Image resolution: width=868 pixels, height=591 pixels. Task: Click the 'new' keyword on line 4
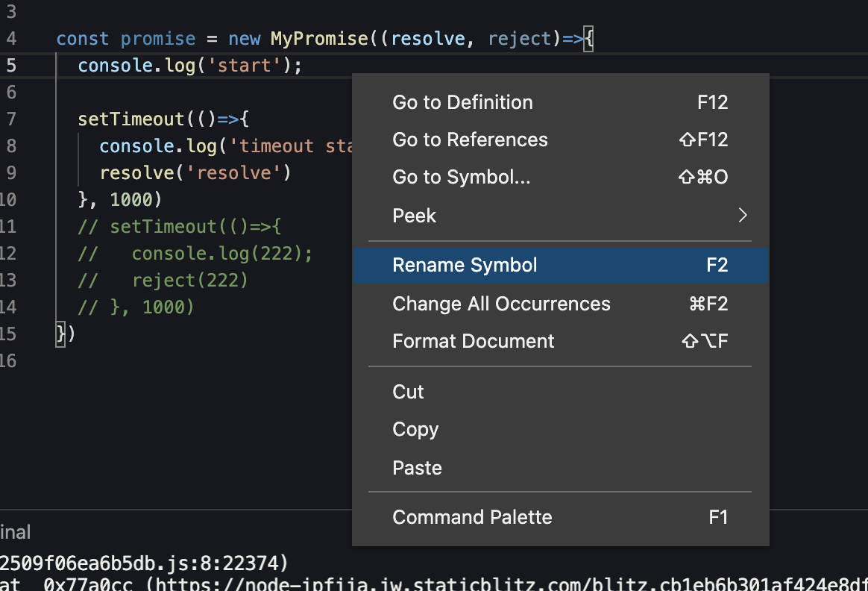[244, 39]
